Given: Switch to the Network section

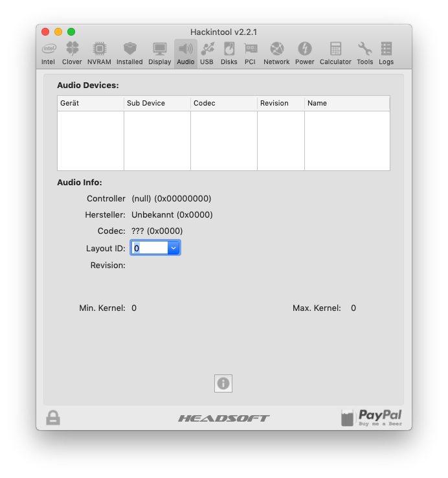Looking at the screenshot, I should tap(276, 54).
